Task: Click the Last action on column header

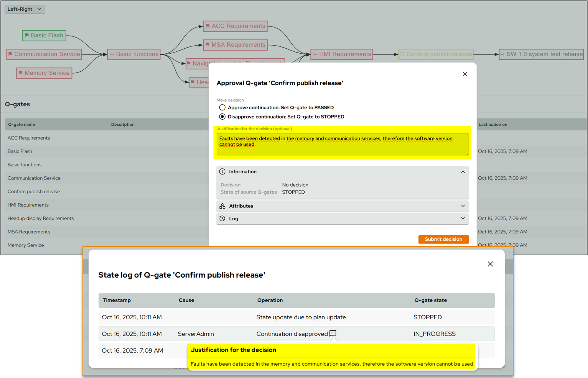Action: click(492, 125)
